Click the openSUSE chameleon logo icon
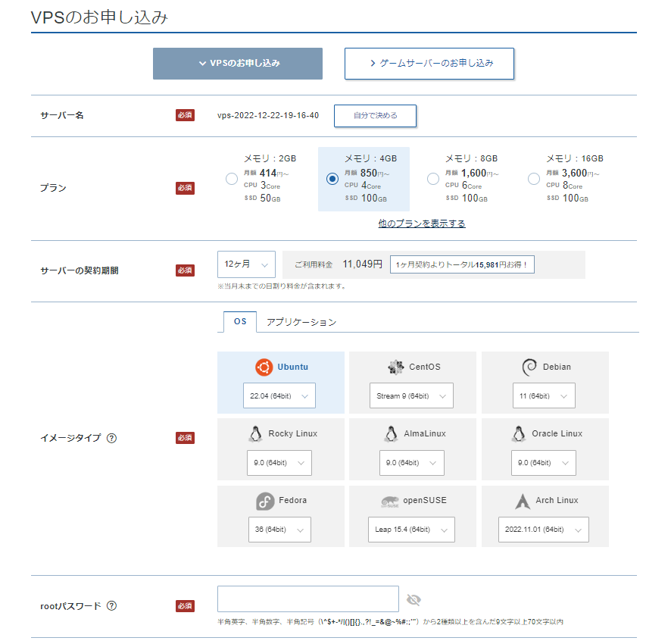The height and width of the screenshot is (644, 671). click(390, 501)
